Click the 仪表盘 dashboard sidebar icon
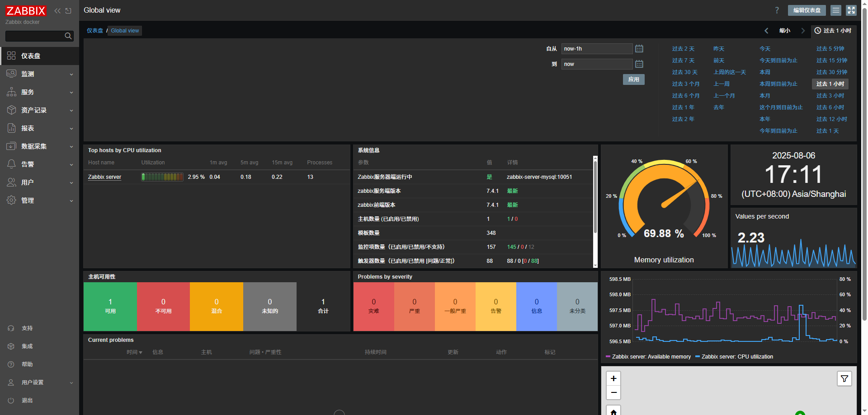This screenshot has height=415, width=868. coord(11,56)
